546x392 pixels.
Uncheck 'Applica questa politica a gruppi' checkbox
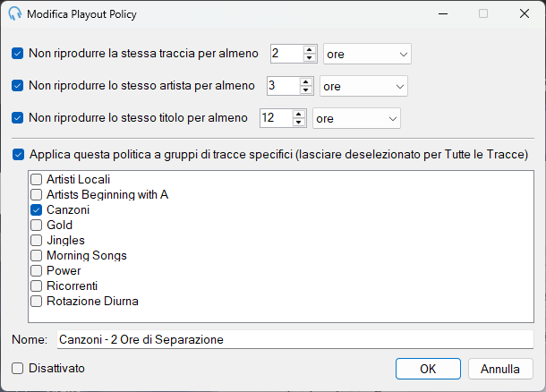point(18,155)
